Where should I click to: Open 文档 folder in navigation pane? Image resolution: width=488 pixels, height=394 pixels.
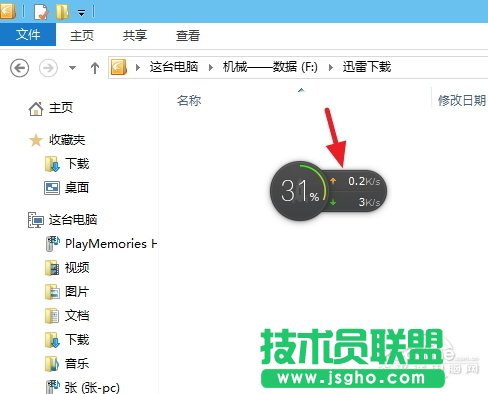coord(77,316)
